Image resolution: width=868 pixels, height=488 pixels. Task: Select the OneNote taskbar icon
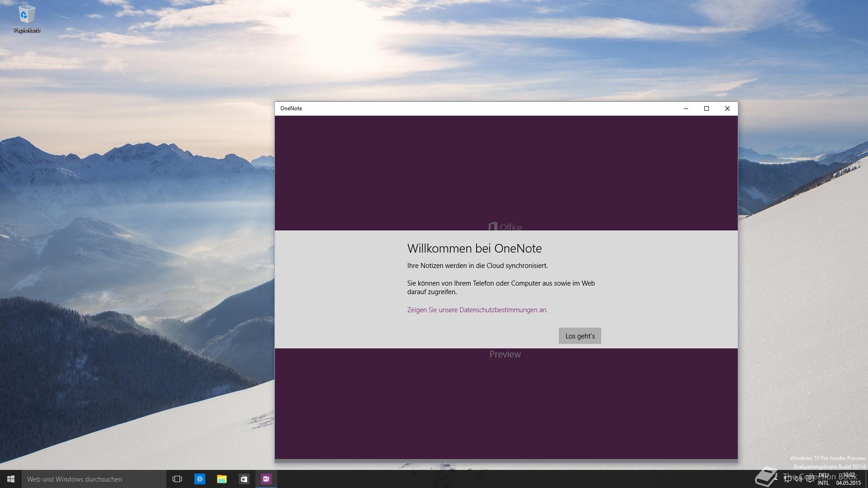[266, 479]
